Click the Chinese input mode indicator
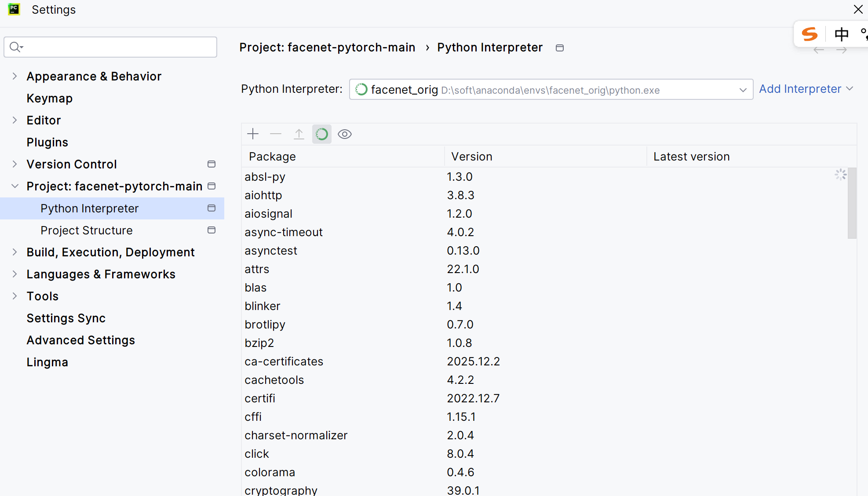 tap(841, 34)
